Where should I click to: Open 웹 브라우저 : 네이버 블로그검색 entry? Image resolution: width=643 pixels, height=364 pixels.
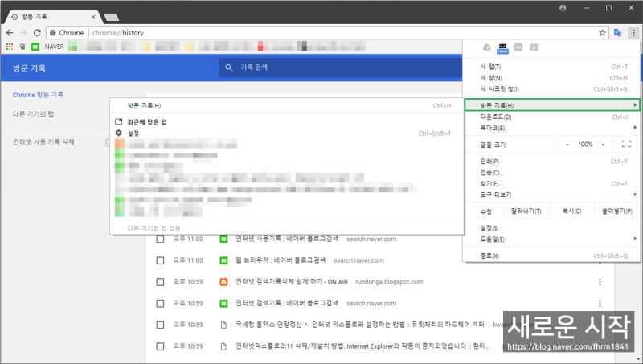[x=281, y=260]
